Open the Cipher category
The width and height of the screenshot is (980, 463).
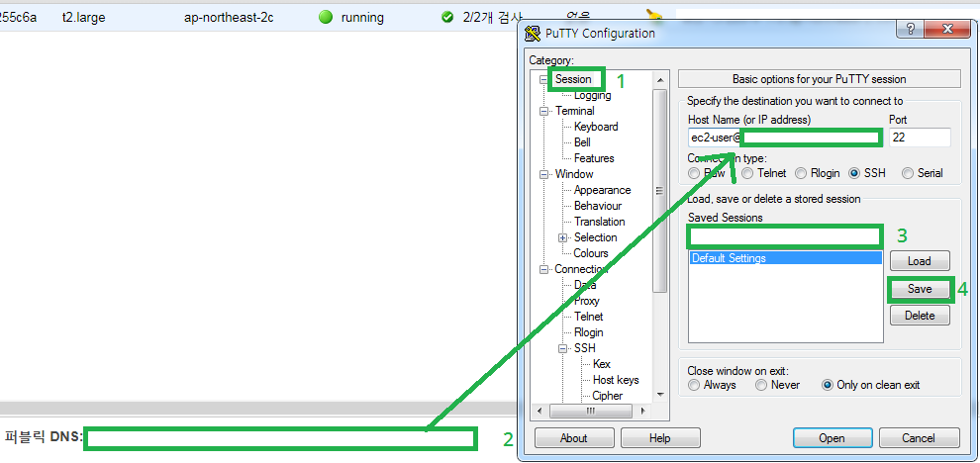point(608,396)
